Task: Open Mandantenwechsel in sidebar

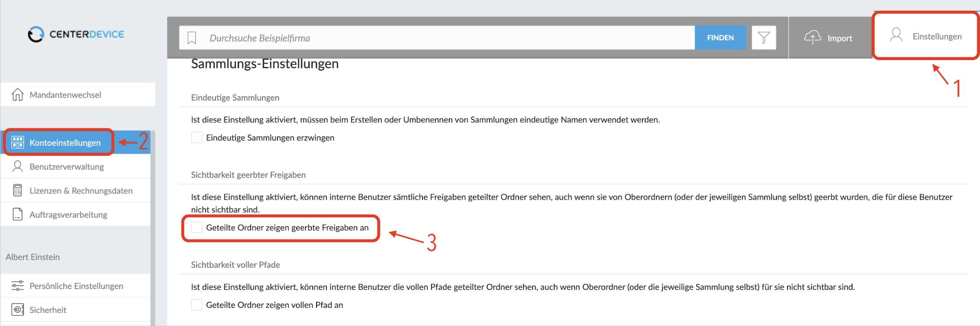Action: click(78, 94)
